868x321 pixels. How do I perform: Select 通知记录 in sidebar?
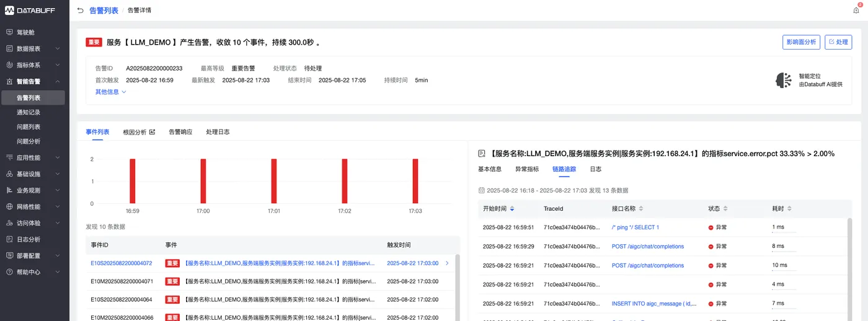pyautogui.click(x=29, y=112)
